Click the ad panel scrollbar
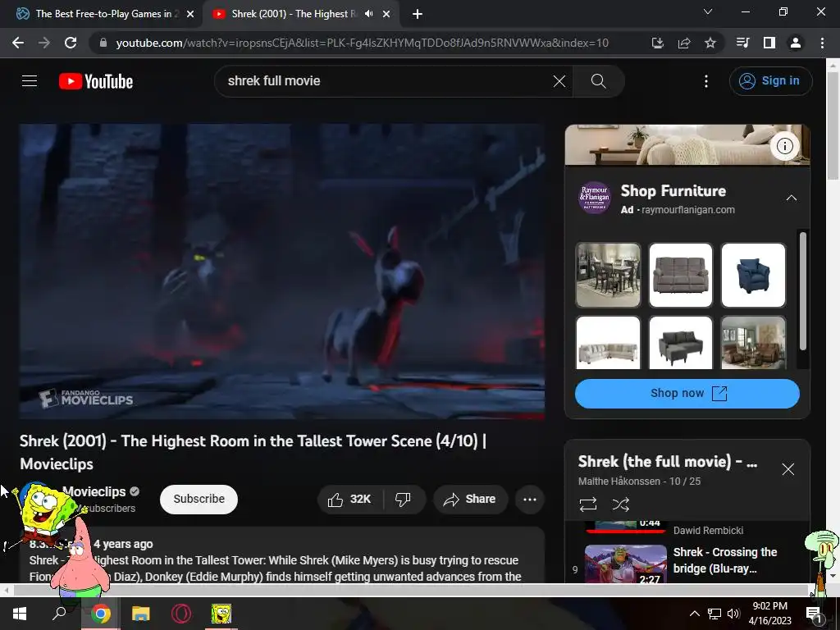The image size is (840, 630). click(x=802, y=291)
